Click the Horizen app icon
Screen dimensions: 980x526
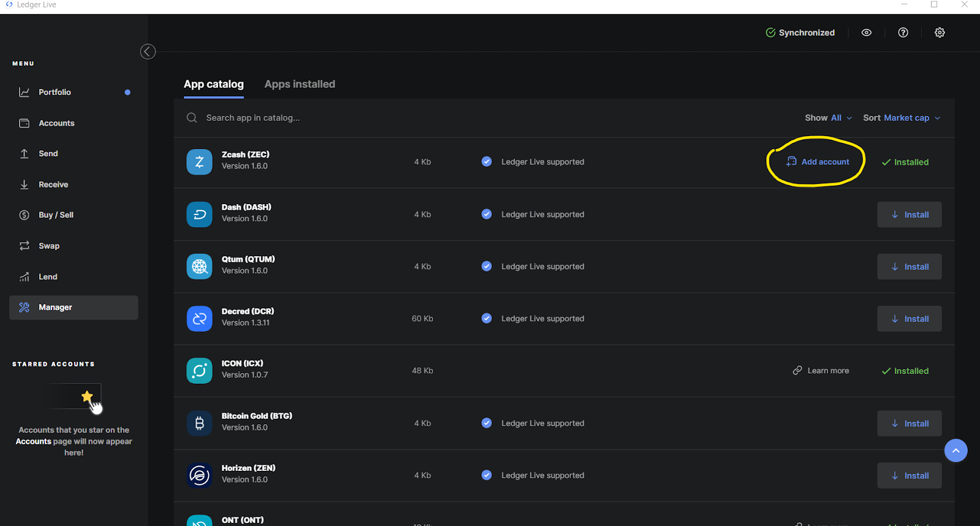[x=199, y=476]
